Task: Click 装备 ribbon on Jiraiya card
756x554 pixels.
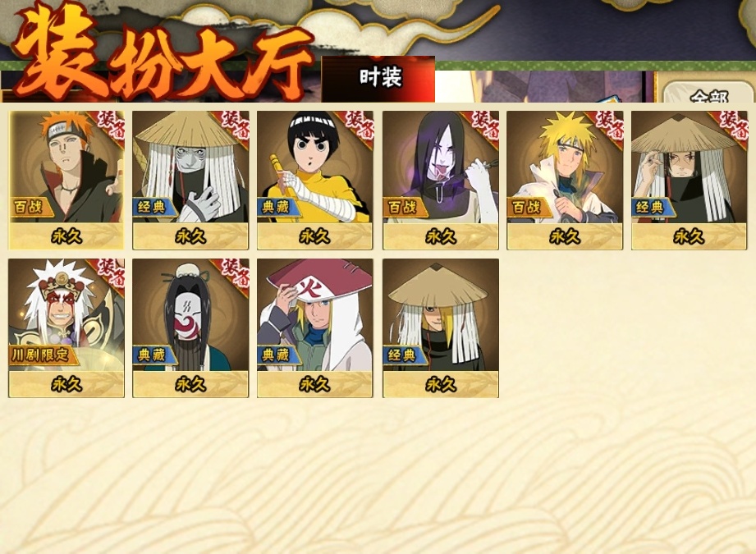Action: [x=112, y=272]
